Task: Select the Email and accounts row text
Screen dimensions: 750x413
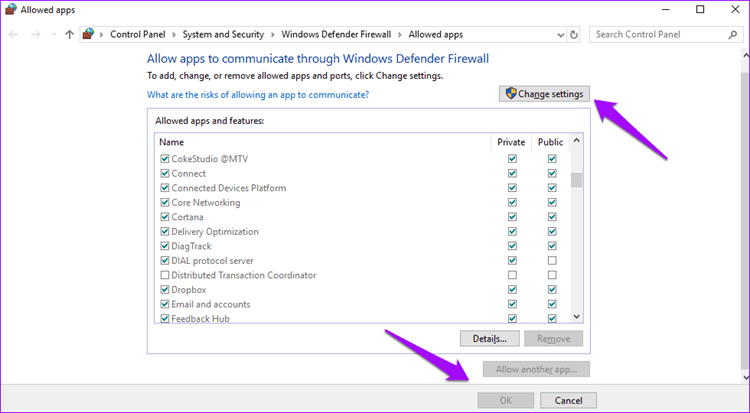Action: pyautogui.click(x=210, y=304)
